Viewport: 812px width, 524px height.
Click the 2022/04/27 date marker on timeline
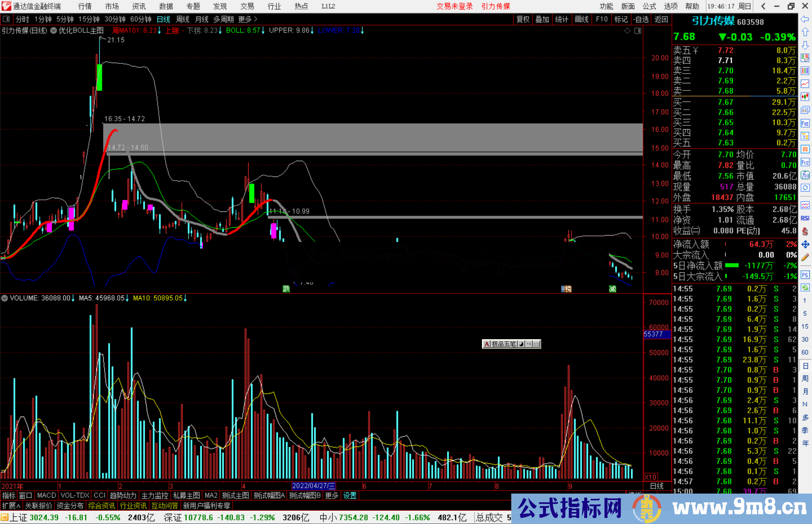tap(314, 486)
